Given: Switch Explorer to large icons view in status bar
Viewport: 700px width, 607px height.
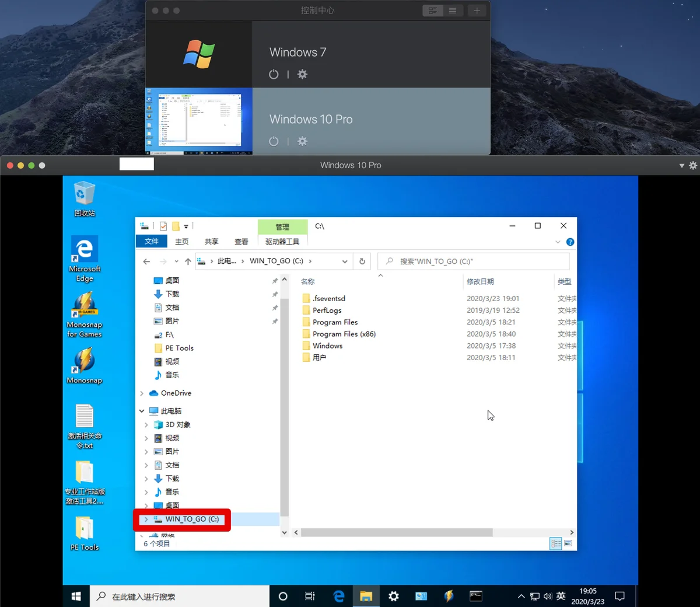Looking at the screenshot, I should pos(568,543).
